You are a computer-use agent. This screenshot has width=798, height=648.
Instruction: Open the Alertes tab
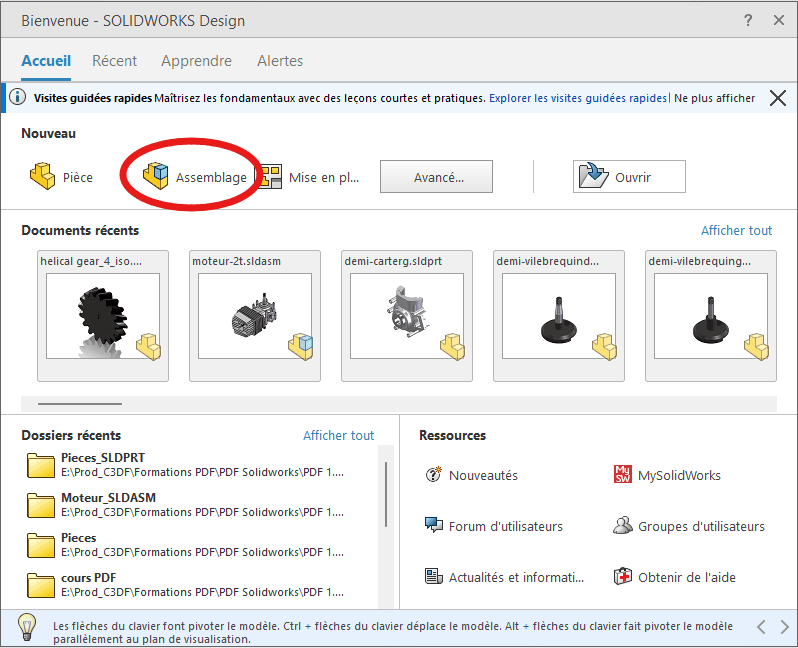point(280,61)
